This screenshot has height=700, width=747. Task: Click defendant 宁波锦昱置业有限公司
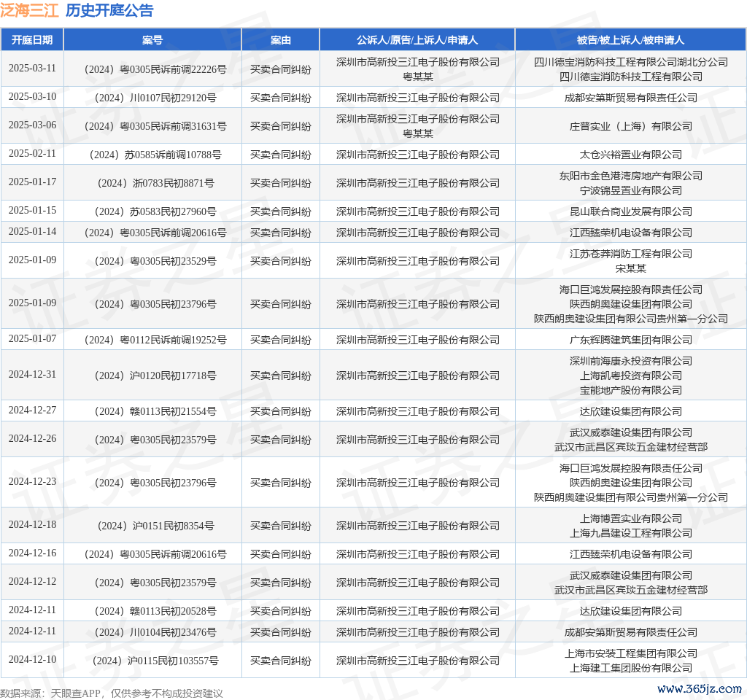pos(631,190)
